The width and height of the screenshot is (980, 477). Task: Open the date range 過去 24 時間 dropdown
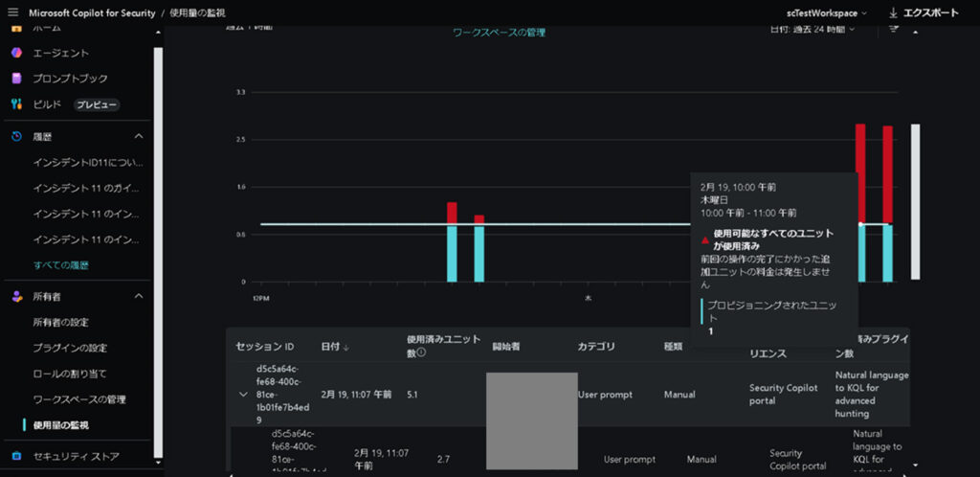coord(812,29)
